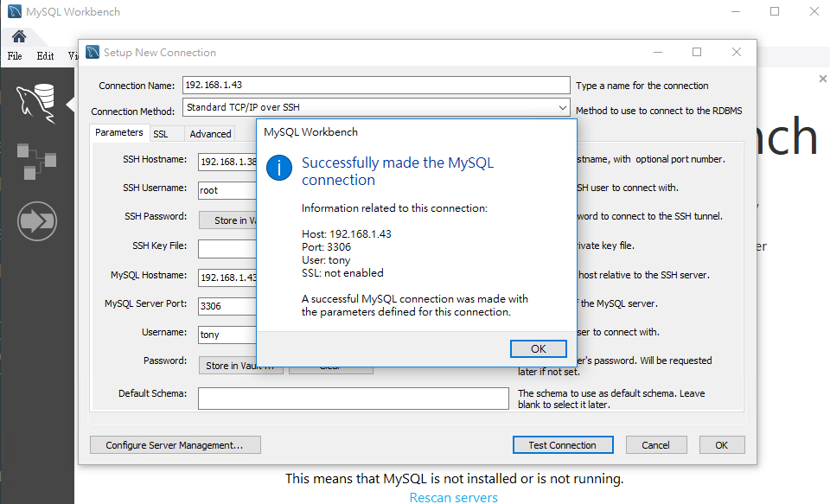Click Store in Vault for SSH Password
The width and height of the screenshot is (830, 504).
228,220
